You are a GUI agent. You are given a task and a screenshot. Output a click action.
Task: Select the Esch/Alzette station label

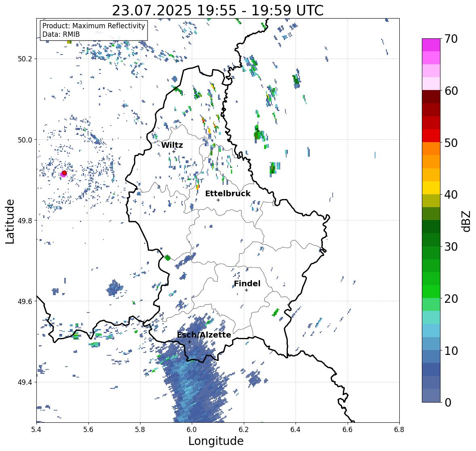[x=204, y=335]
